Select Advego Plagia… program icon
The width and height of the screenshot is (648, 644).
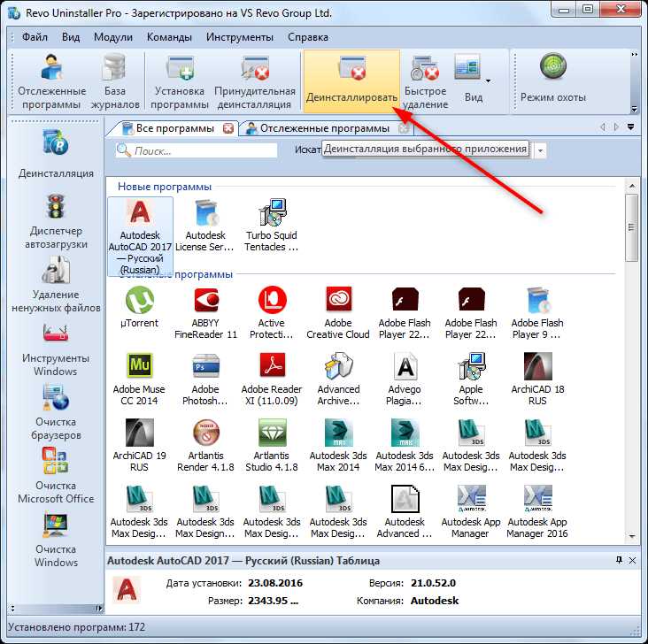click(x=405, y=379)
